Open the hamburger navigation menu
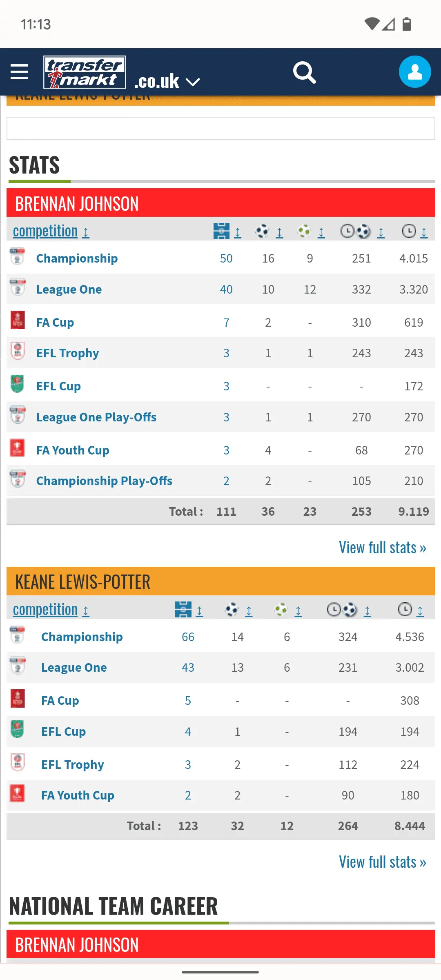The image size is (441, 980). [19, 72]
